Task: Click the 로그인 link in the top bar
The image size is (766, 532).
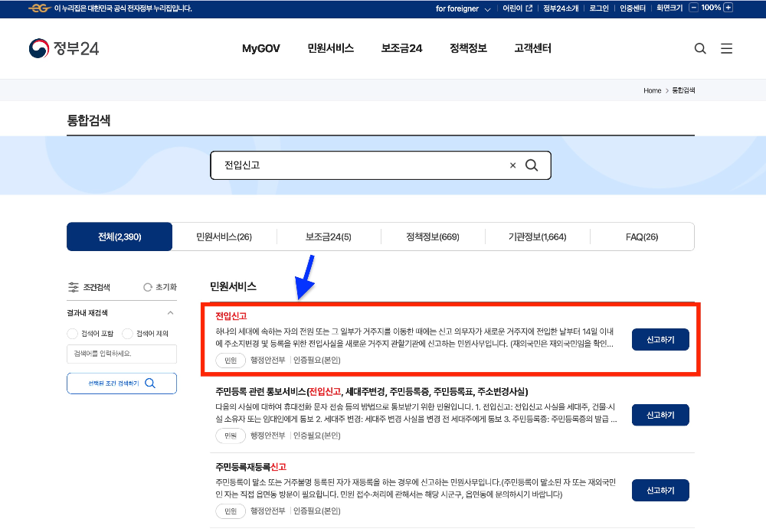Action: (x=598, y=8)
